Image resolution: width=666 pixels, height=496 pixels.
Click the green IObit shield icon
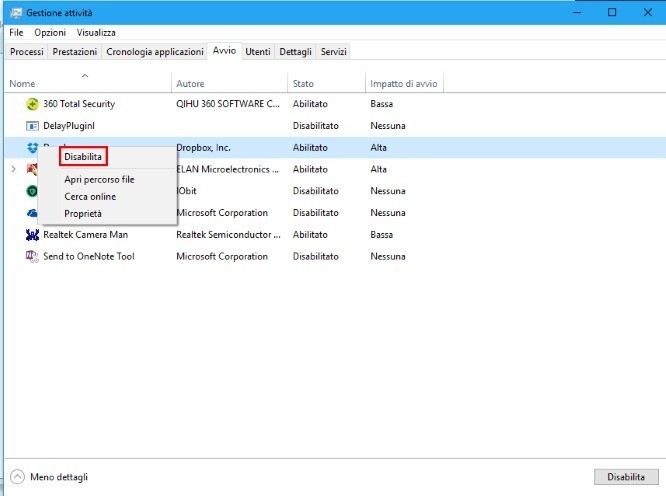point(32,191)
